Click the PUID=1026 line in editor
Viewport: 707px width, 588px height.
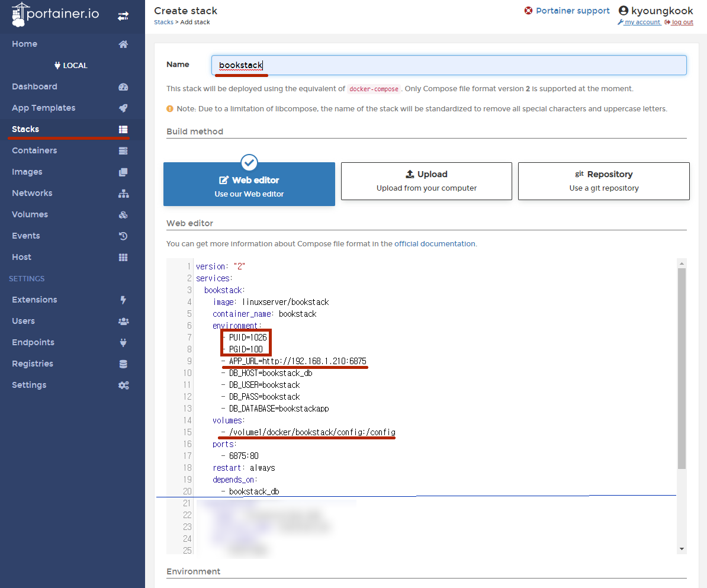click(x=244, y=338)
